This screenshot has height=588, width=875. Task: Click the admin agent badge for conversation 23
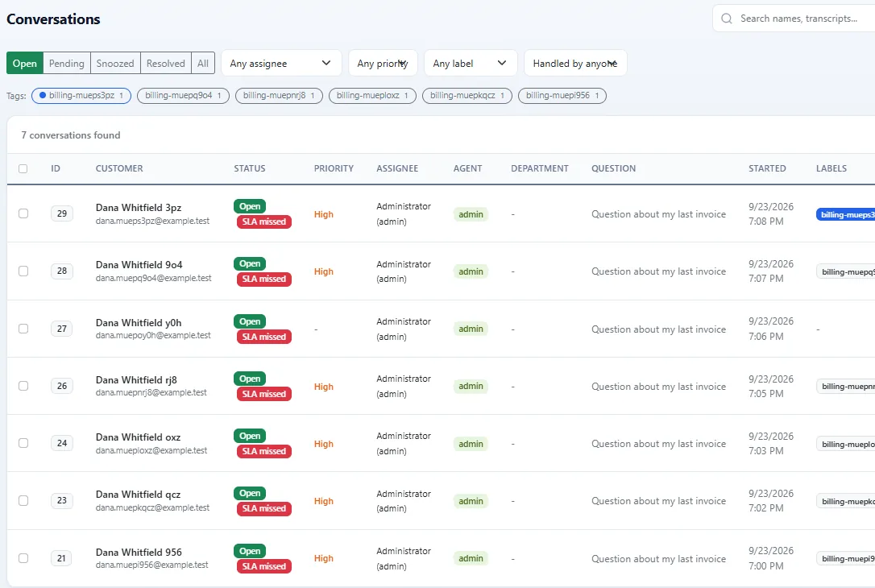tap(471, 501)
